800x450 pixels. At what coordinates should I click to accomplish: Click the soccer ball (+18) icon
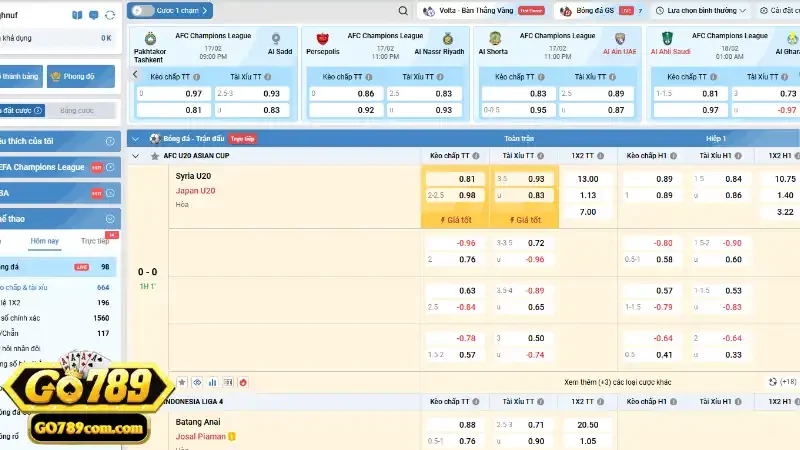773,382
